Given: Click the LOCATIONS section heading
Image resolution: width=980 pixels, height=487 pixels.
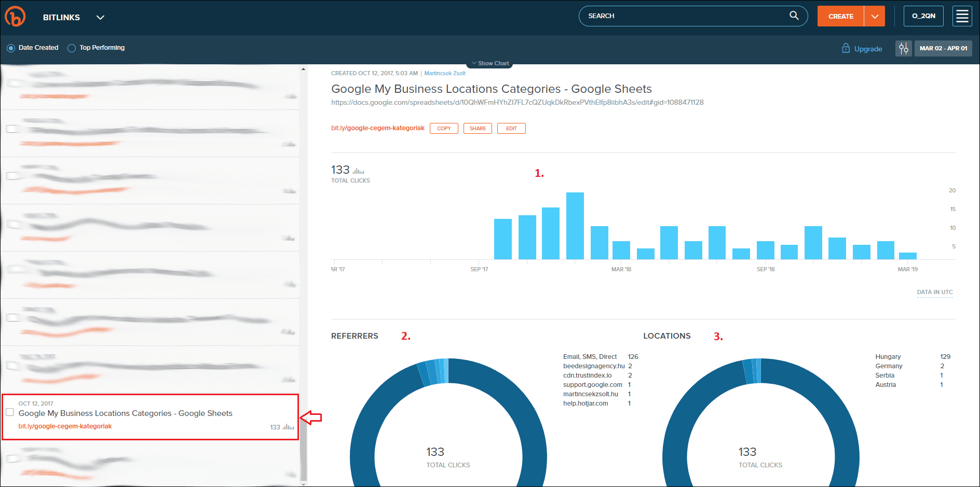Looking at the screenshot, I should tap(667, 336).
